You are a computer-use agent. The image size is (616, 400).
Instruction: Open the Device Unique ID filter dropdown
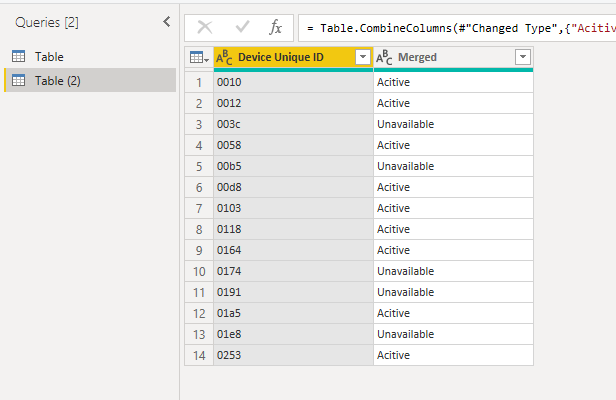point(363,57)
